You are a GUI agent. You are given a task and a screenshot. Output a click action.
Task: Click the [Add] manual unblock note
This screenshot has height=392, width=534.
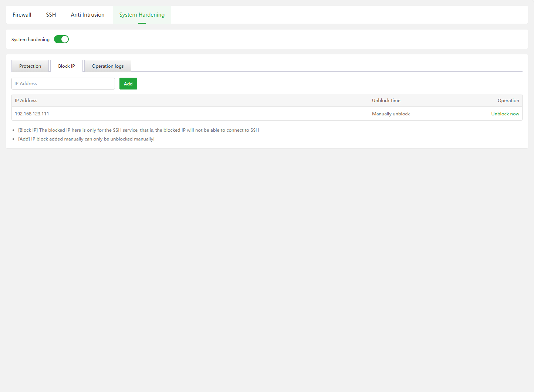click(86, 139)
